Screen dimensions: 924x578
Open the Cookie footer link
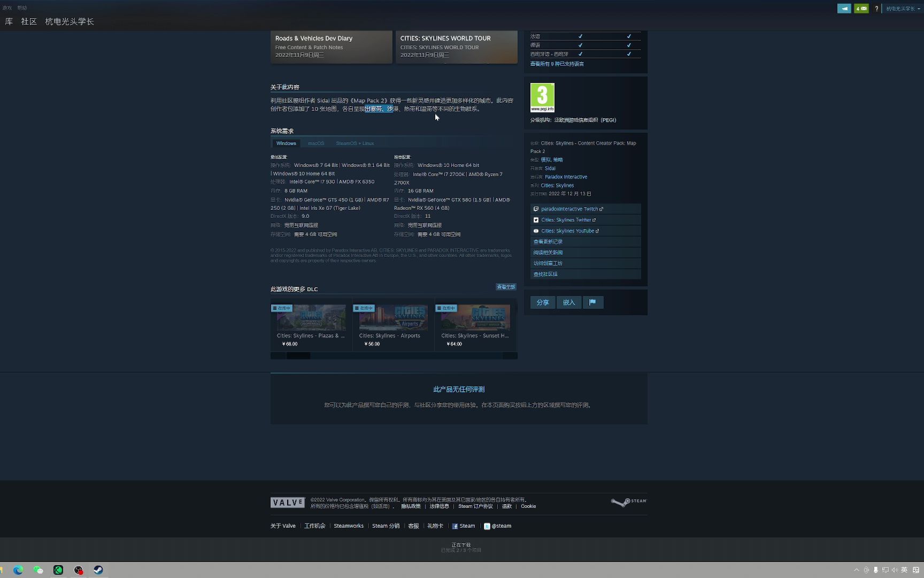[x=528, y=506]
